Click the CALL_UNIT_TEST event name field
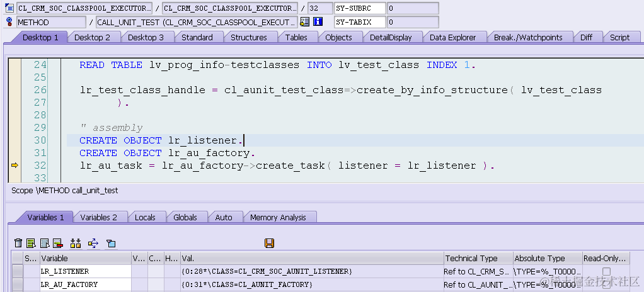 click(x=197, y=22)
